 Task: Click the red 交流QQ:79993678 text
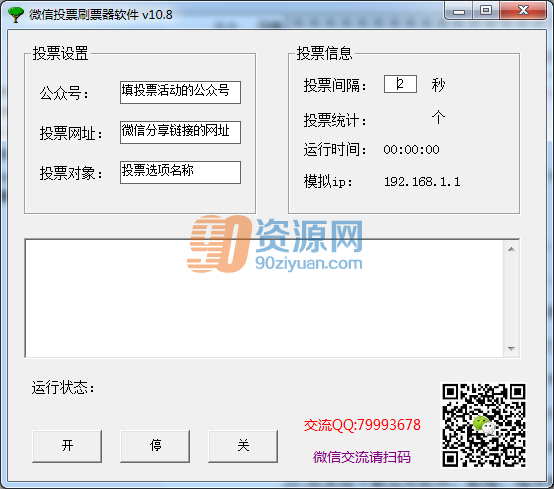tap(363, 425)
